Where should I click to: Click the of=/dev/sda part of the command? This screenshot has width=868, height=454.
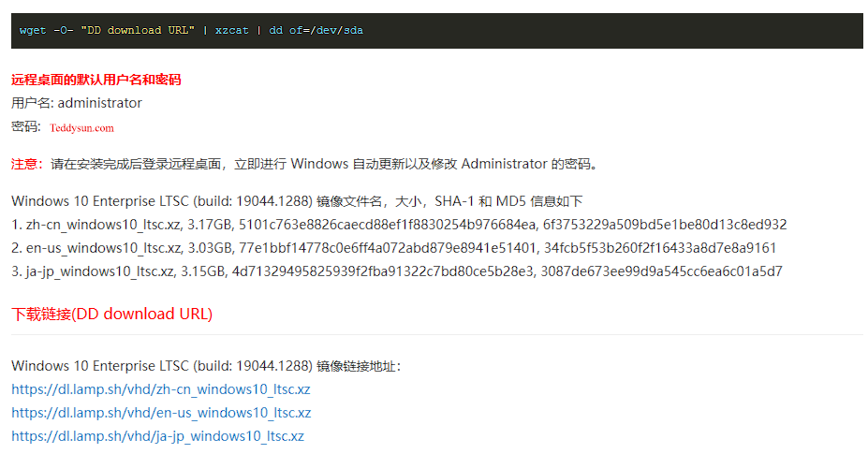(326, 31)
